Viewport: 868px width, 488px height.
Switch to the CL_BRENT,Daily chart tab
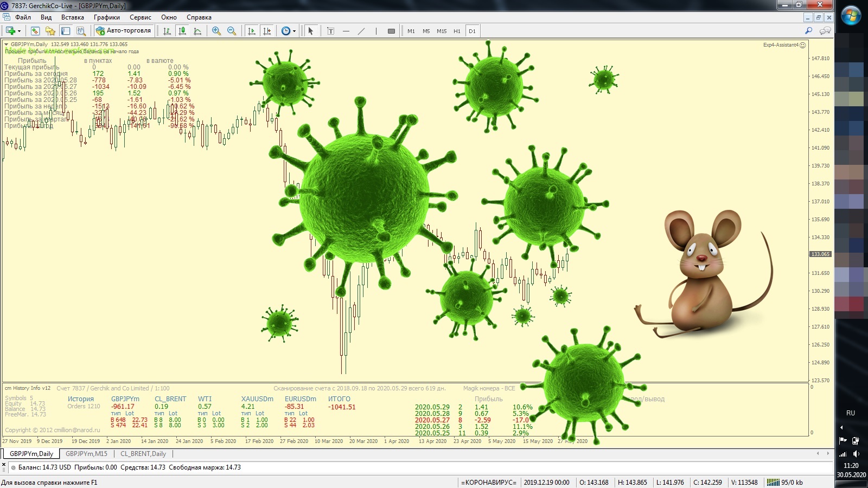tap(143, 454)
